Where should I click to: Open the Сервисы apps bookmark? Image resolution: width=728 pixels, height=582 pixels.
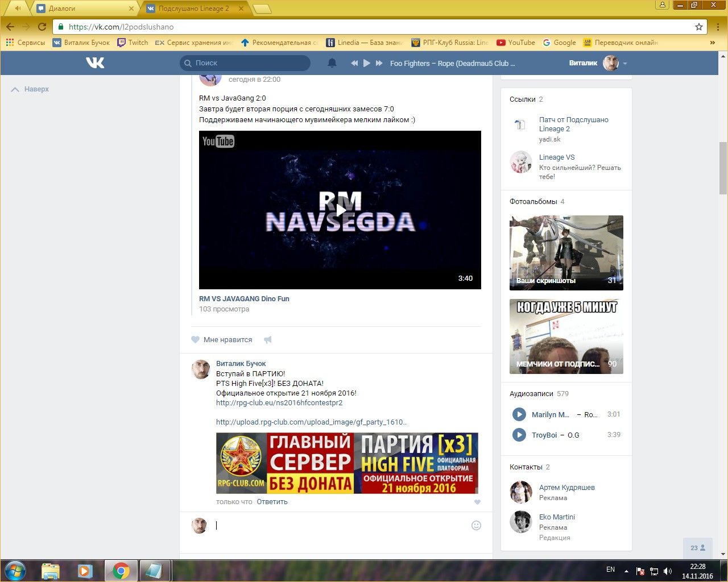coord(25,43)
